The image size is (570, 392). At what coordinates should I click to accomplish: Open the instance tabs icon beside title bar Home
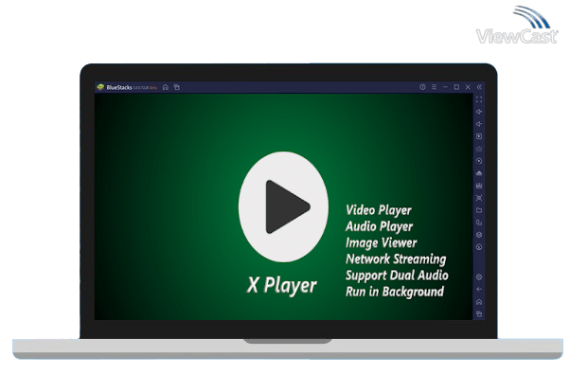(177, 87)
